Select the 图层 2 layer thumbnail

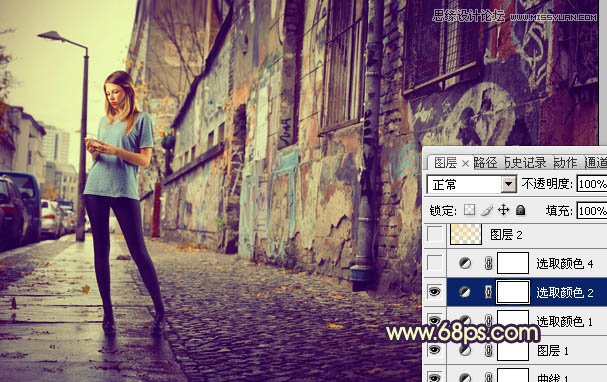(466, 234)
